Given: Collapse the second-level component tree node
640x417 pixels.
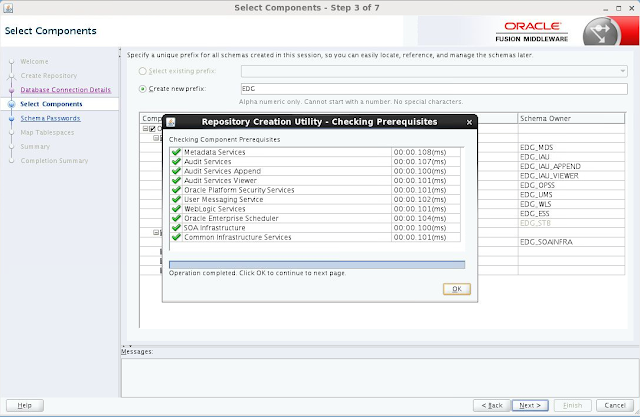Looking at the screenshot, I should (156, 138).
